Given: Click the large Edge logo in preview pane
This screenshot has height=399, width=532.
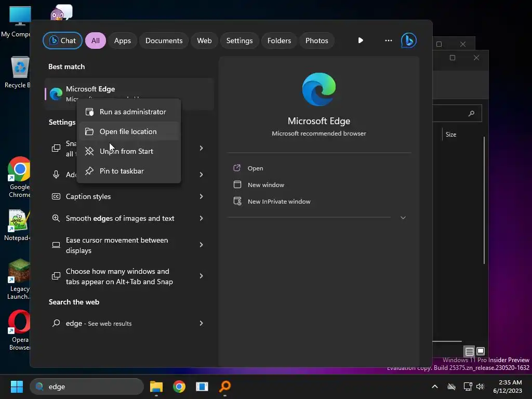Looking at the screenshot, I should pyautogui.click(x=319, y=89).
